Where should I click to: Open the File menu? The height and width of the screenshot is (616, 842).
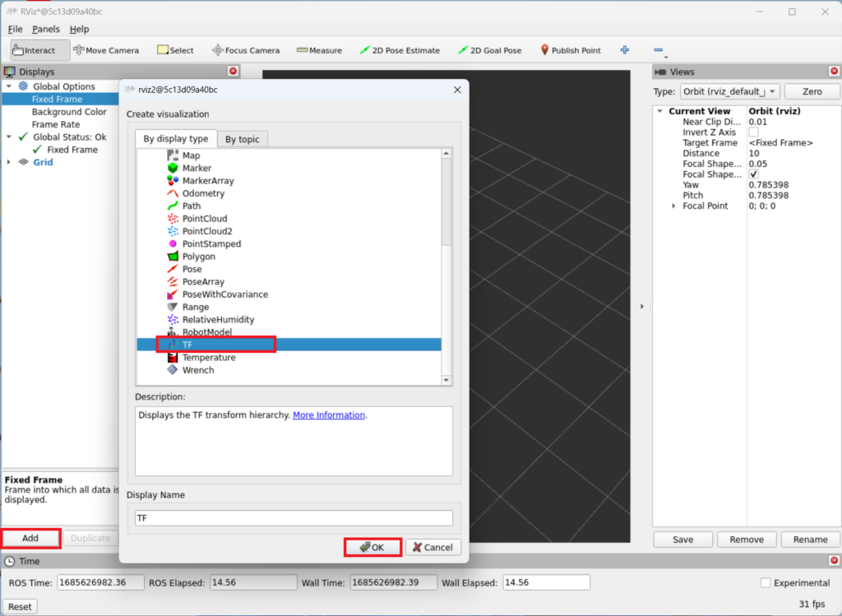click(x=15, y=29)
